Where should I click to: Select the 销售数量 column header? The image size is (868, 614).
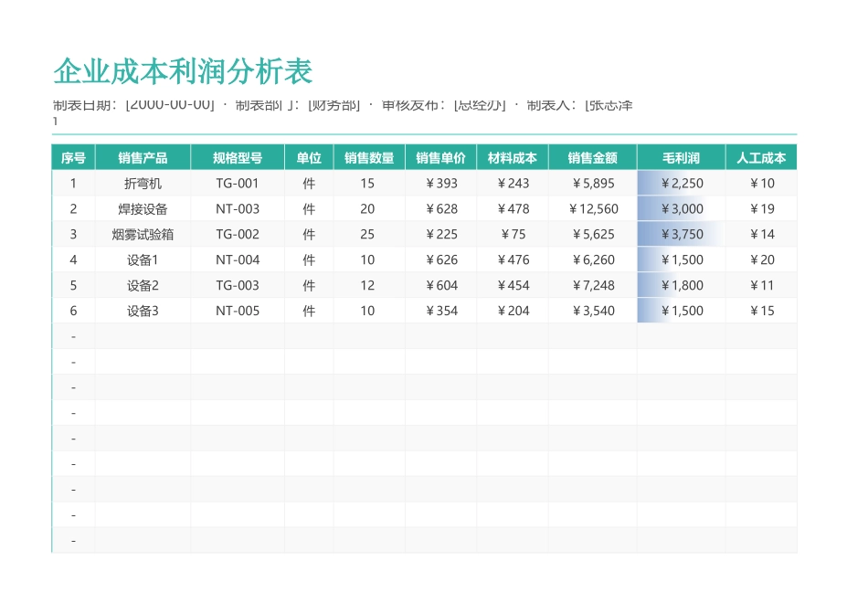pyautogui.click(x=367, y=157)
